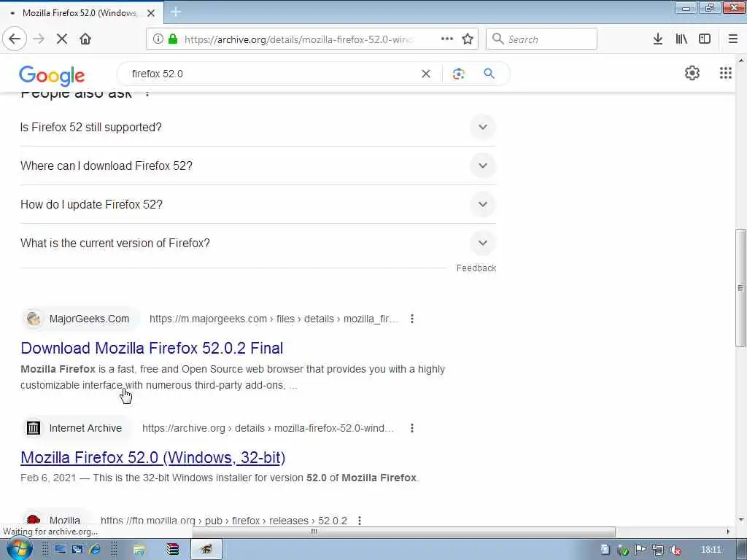Click Show Desktop quick launch icon
Viewport: 747px width, 560px height.
coord(60,550)
